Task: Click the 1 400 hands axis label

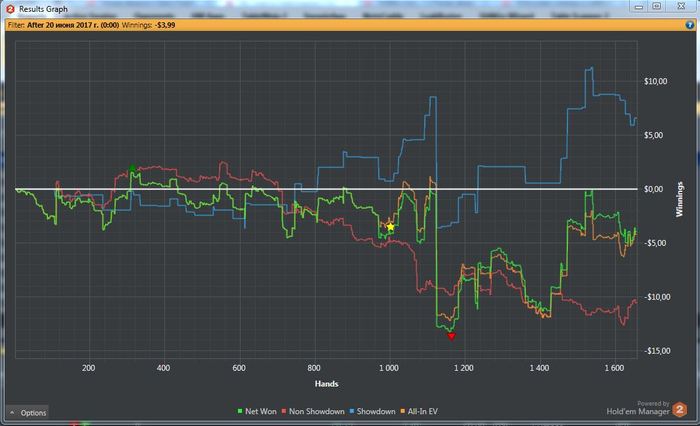Action: tap(539, 368)
